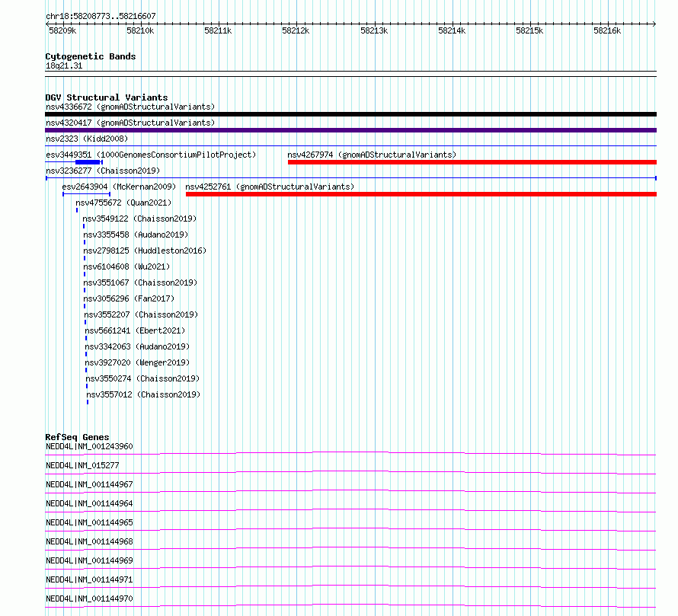Click NEDD4L|NM_001144967 transcript label

tap(89, 484)
